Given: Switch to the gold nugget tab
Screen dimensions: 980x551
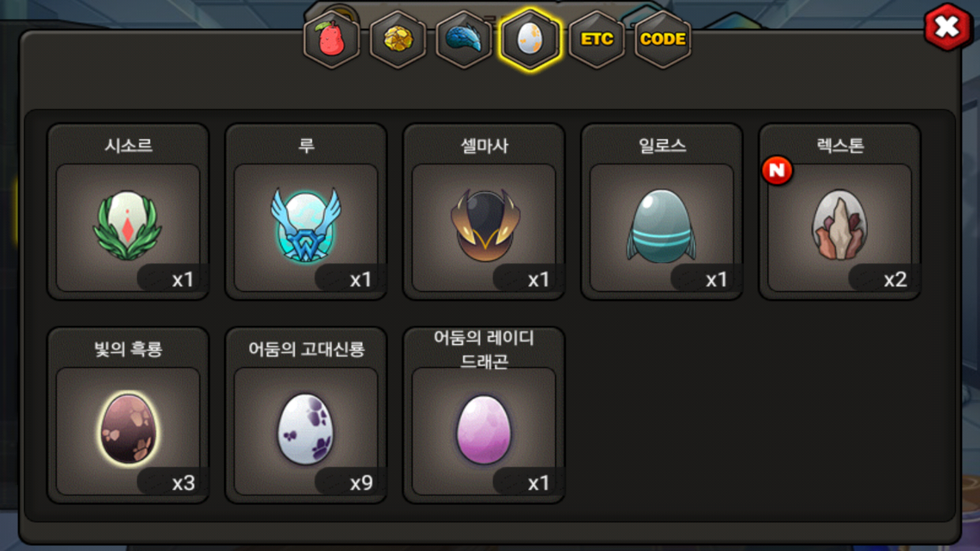Looking at the screenshot, I should (x=398, y=39).
